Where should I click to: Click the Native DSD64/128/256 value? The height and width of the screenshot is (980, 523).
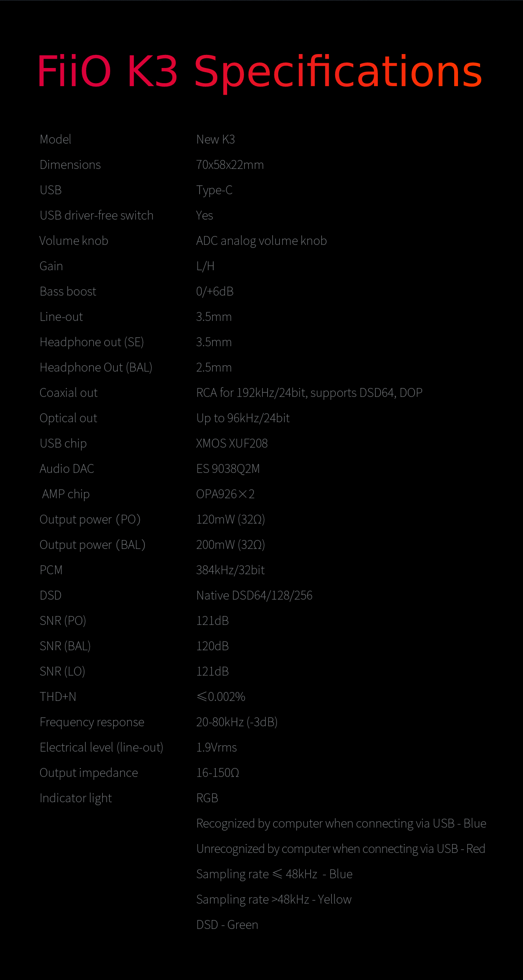[254, 595]
